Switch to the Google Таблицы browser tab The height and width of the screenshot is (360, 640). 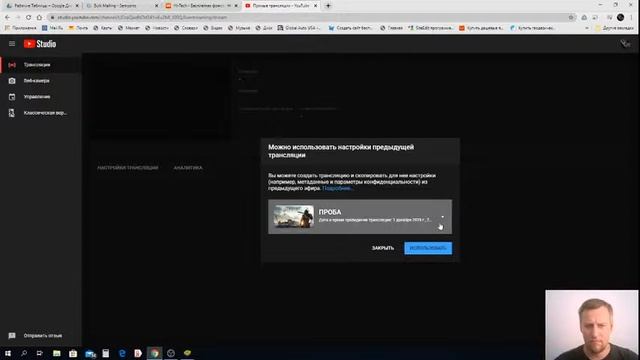point(42,6)
